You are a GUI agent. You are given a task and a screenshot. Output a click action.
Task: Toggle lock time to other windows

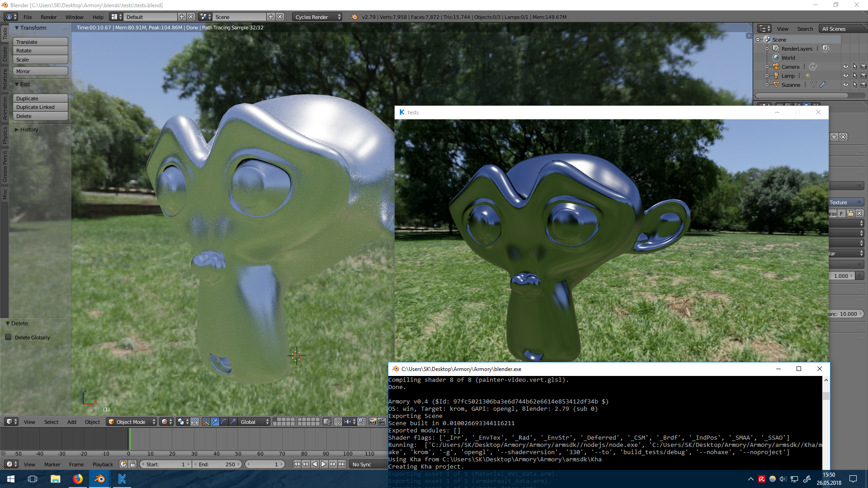coord(132,464)
